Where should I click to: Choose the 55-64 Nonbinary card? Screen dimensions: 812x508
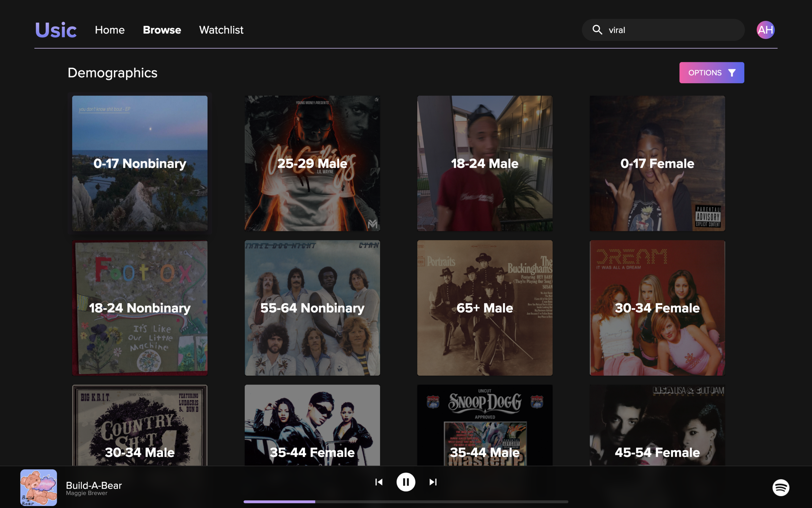[x=312, y=308]
